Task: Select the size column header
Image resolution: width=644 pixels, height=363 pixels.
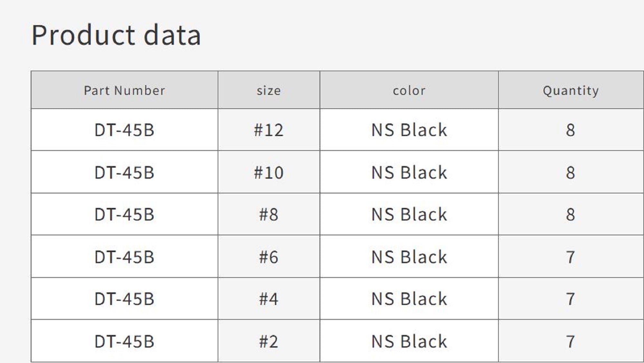Action: pos(269,91)
